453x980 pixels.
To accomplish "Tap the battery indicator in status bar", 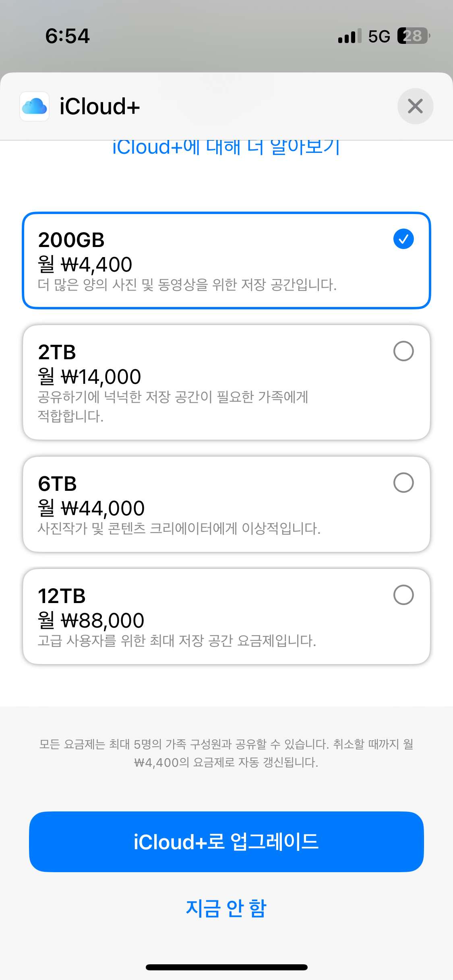I will click(x=413, y=36).
